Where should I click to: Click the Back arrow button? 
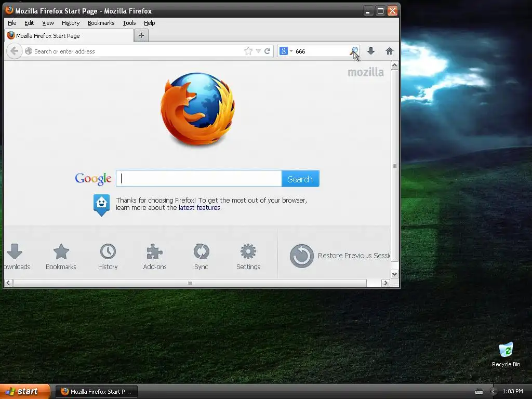[x=14, y=51]
